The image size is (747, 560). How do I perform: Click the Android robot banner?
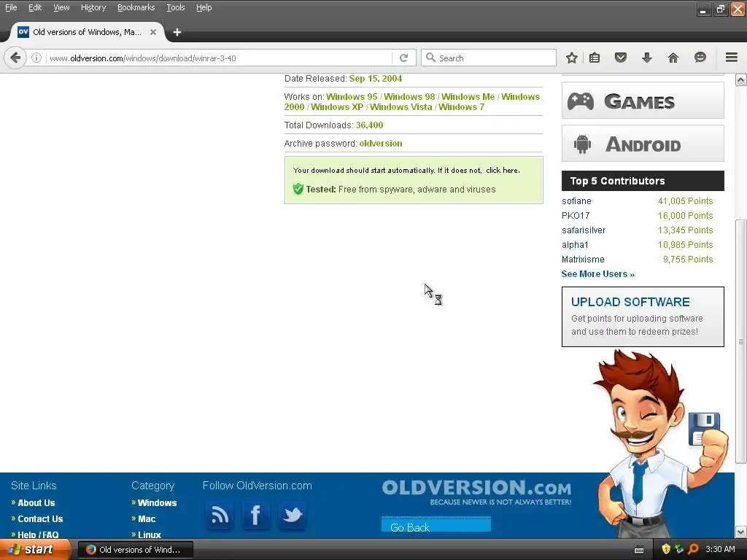click(643, 144)
